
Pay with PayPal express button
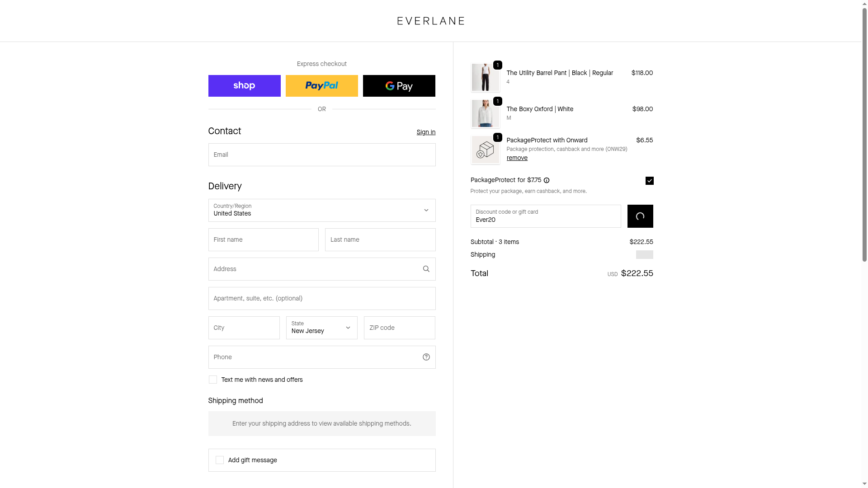click(x=321, y=86)
